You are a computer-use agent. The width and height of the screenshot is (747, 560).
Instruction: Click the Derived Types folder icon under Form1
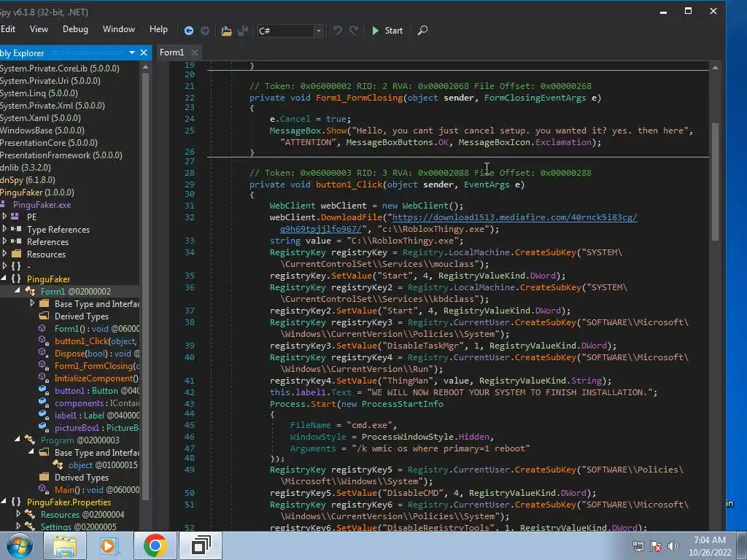[x=44, y=316]
